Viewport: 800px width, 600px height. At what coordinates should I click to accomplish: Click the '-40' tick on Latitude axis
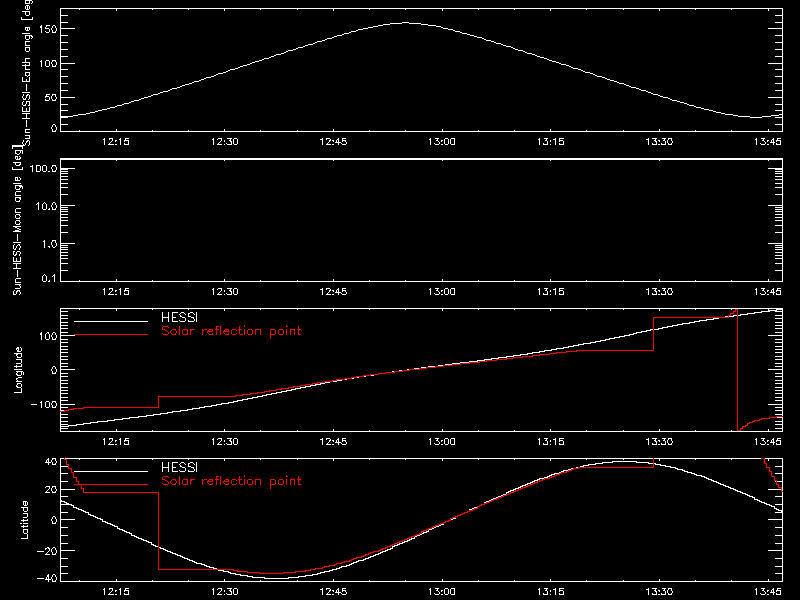pos(47,578)
